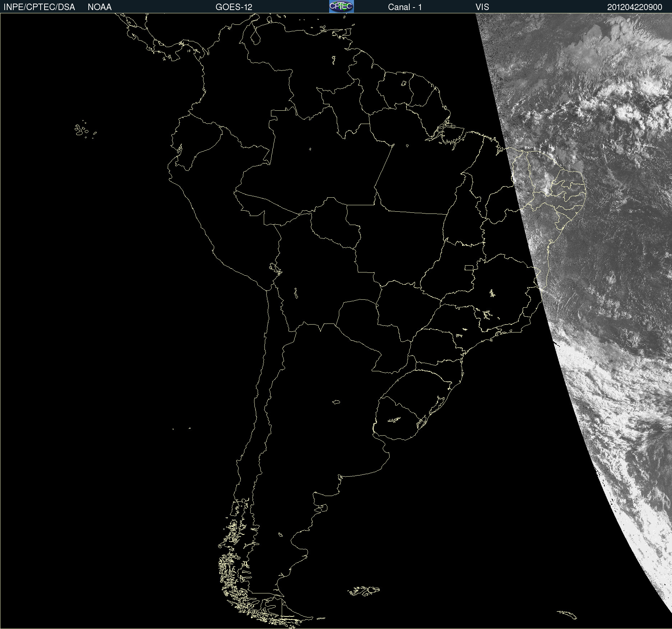Click the CPTEC logo in header

click(341, 6)
